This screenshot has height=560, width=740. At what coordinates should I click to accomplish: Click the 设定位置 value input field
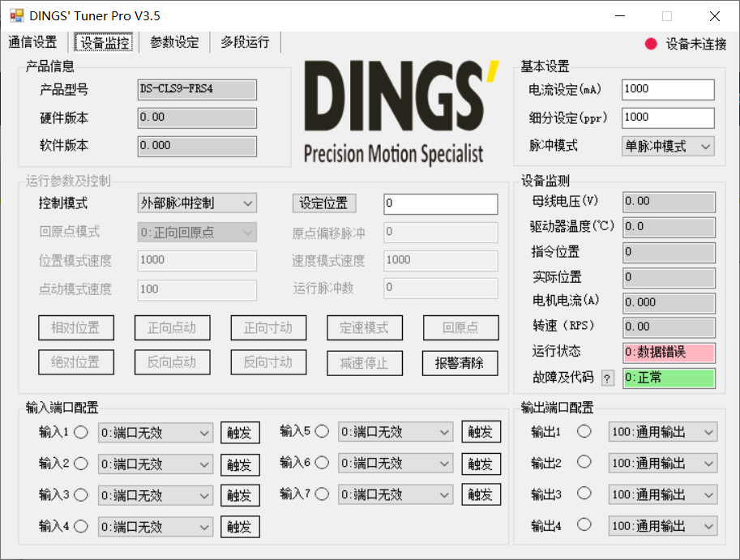pos(441,203)
